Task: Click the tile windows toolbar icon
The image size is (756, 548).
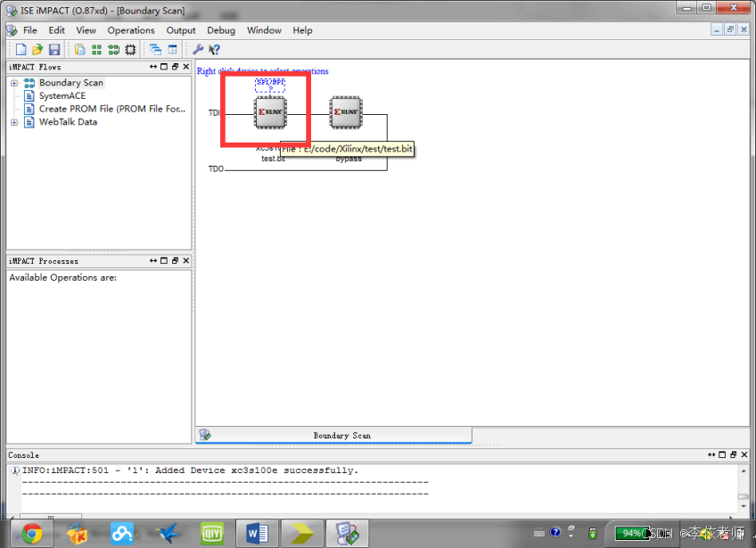Action: (172, 49)
